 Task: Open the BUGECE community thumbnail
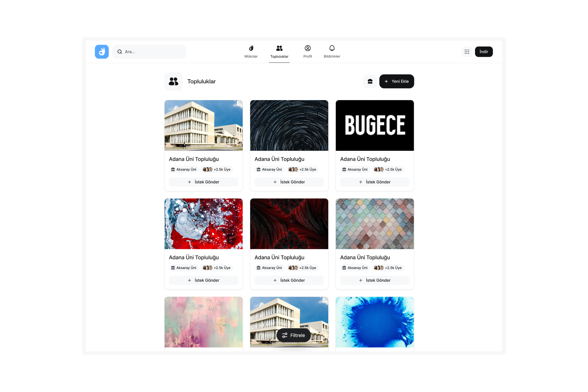pos(375,126)
